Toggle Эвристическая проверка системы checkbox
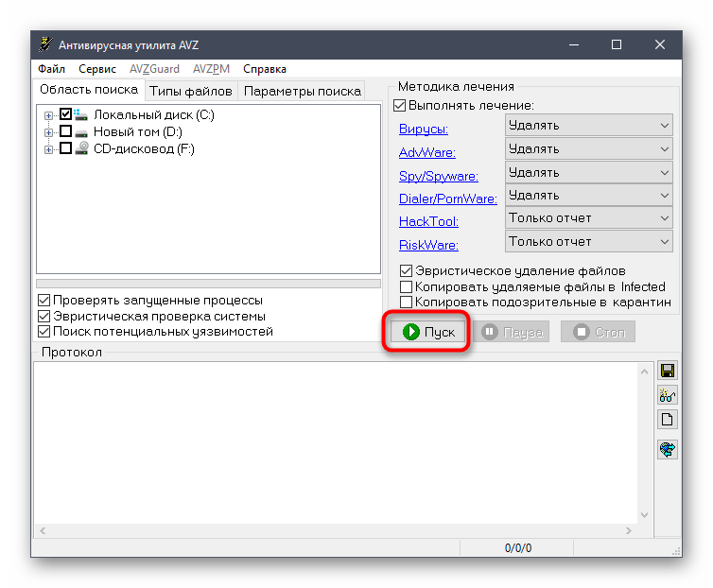This screenshot has width=713, height=588. click(43, 316)
